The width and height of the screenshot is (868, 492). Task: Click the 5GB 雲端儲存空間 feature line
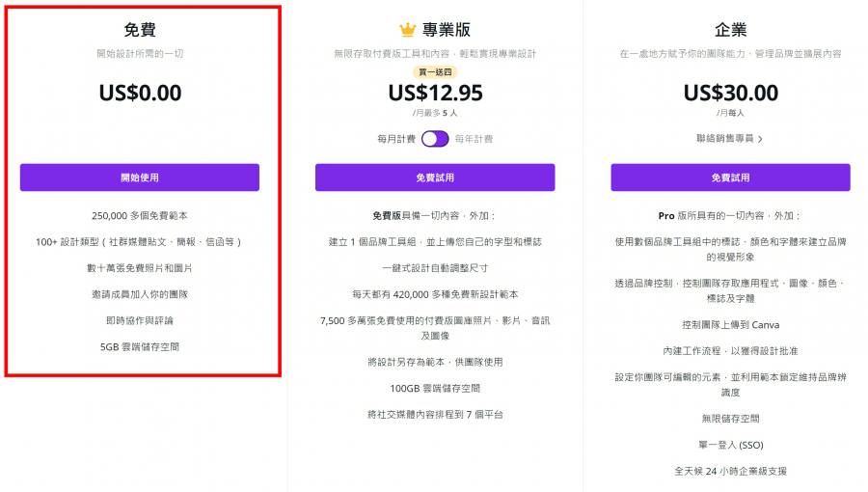(140, 347)
